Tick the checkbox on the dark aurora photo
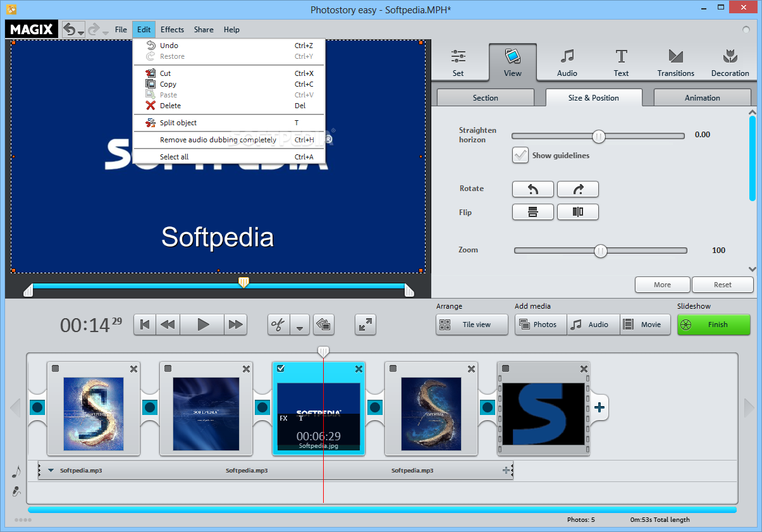The height and width of the screenshot is (532, 762). click(168, 369)
